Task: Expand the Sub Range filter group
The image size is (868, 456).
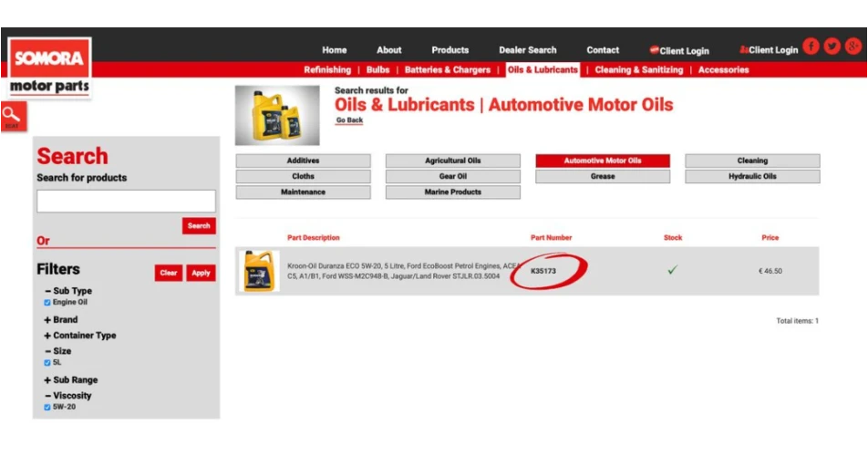Action: [71, 380]
